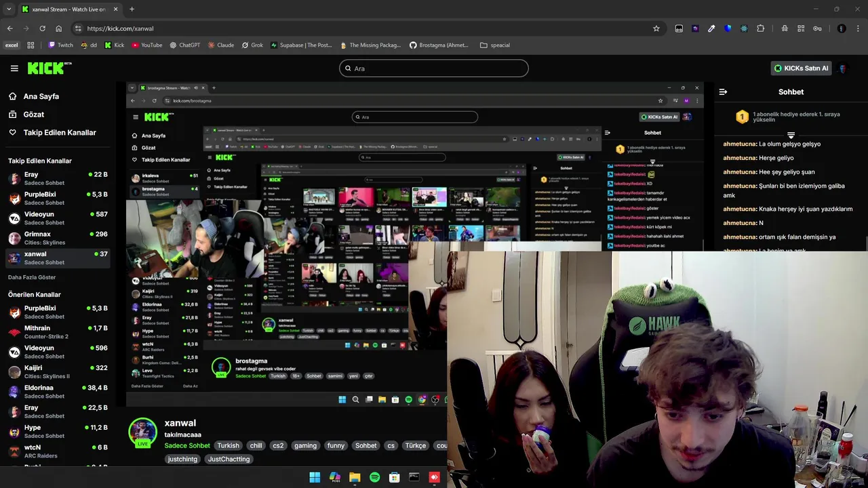Open File Explorer from the taskbar

click(355, 478)
